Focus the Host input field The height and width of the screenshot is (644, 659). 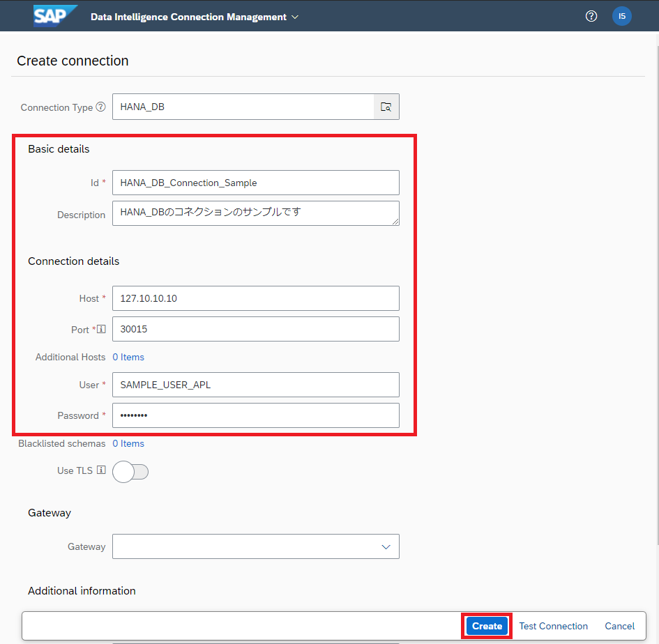click(x=255, y=298)
